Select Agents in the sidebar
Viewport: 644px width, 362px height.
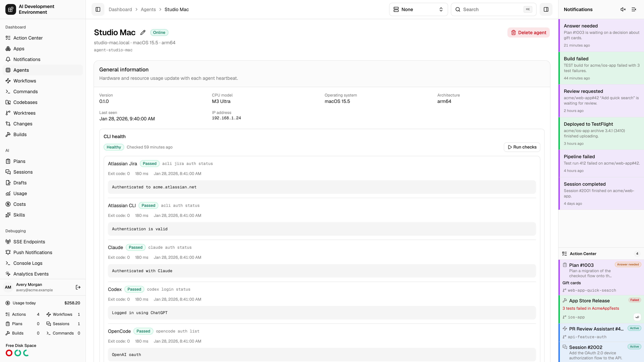pyautogui.click(x=43, y=70)
